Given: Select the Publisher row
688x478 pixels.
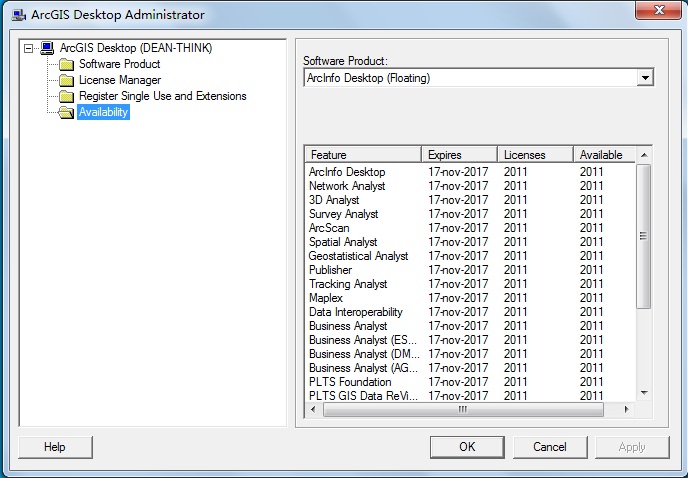Looking at the screenshot, I should 470,270.
